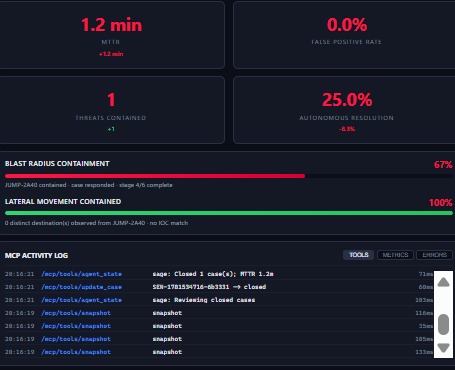Click the Blast Radius Containment progress bar

point(229,176)
